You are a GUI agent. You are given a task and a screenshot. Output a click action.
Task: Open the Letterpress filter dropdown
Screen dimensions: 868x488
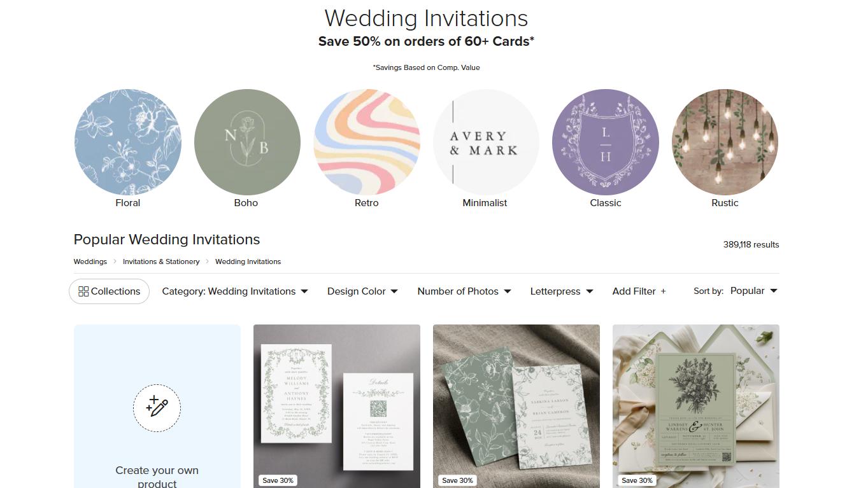(x=562, y=291)
